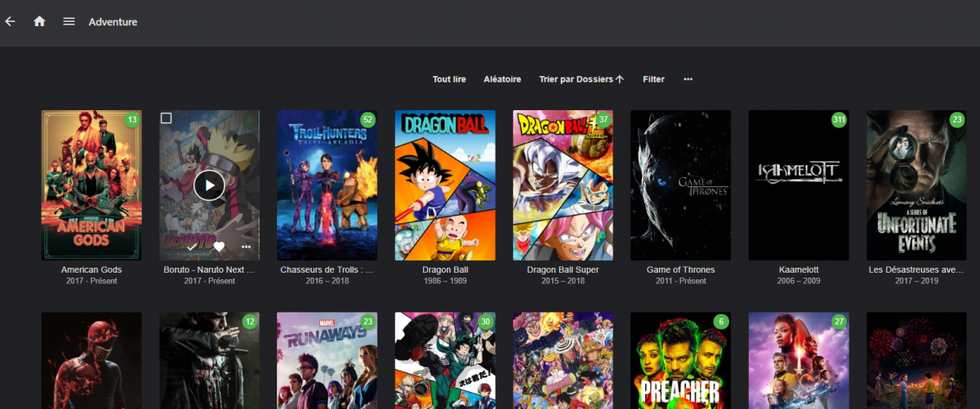This screenshot has width=980, height=409.
Task: Click the 2017 – 2019 year text
Action: coord(916,281)
